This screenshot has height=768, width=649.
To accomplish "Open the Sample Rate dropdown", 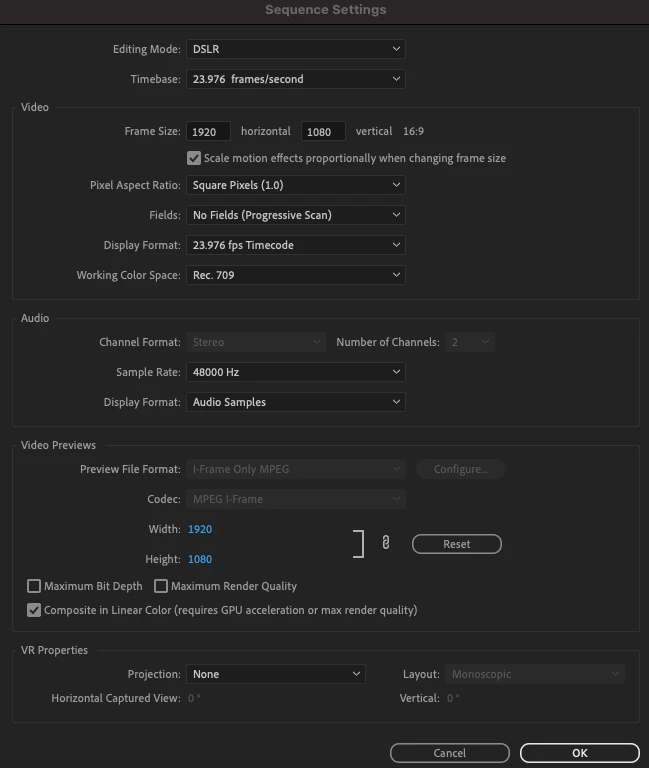I will point(295,372).
